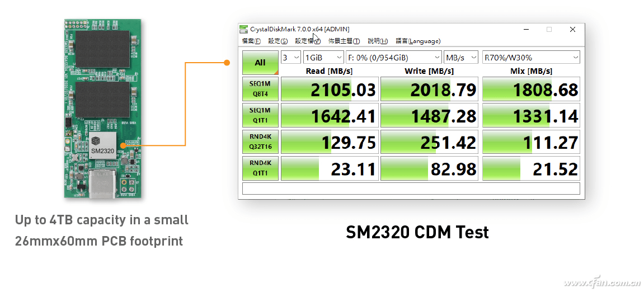The image size is (644, 292).
Task: Open the 佈景主題(T) theme menu
Action: 344,41
